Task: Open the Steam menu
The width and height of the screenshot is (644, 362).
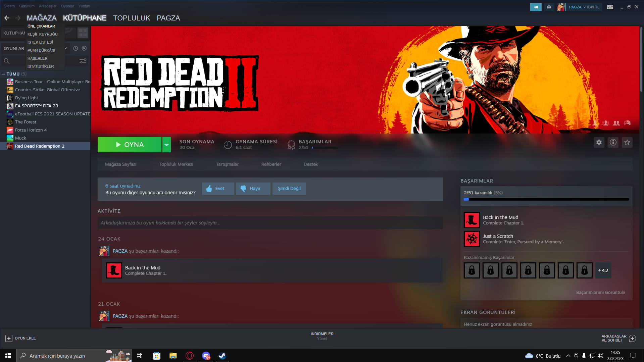Action: pos(9,6)
